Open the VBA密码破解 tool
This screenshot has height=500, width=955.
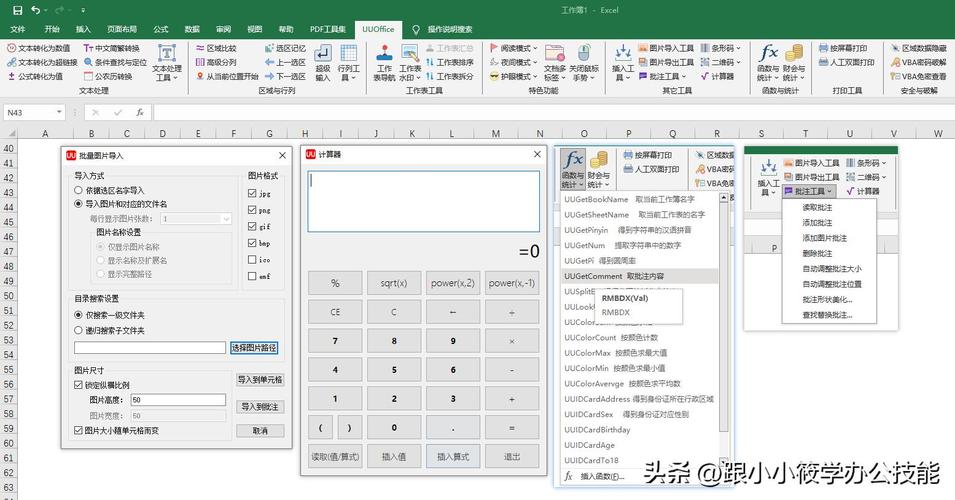pyautogui.click(x=918, y=62)
